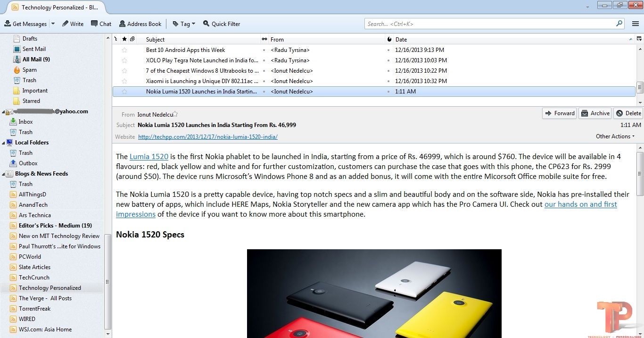The height and width of the screenshot is (338, 644).
Task: Open the list-all-tabs arrow in title bar
Action: pyautogui.click(x=587, y=7)
